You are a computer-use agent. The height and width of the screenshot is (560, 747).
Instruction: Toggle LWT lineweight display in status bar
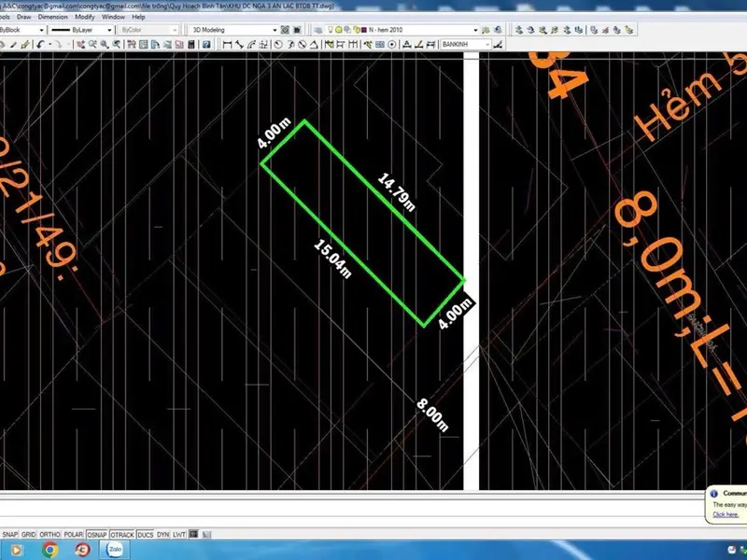coord(179,534)
